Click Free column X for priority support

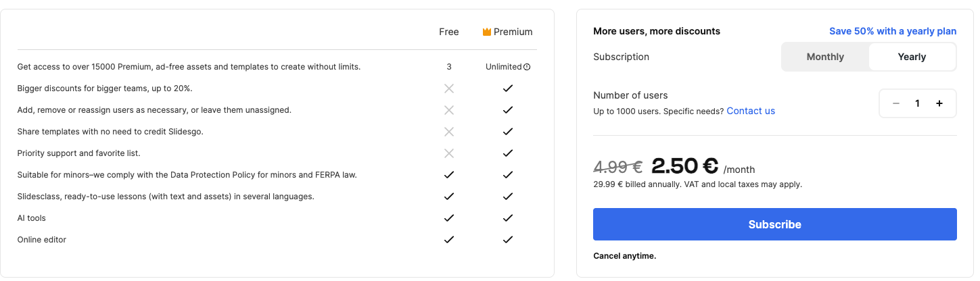[x=449, y=153]
